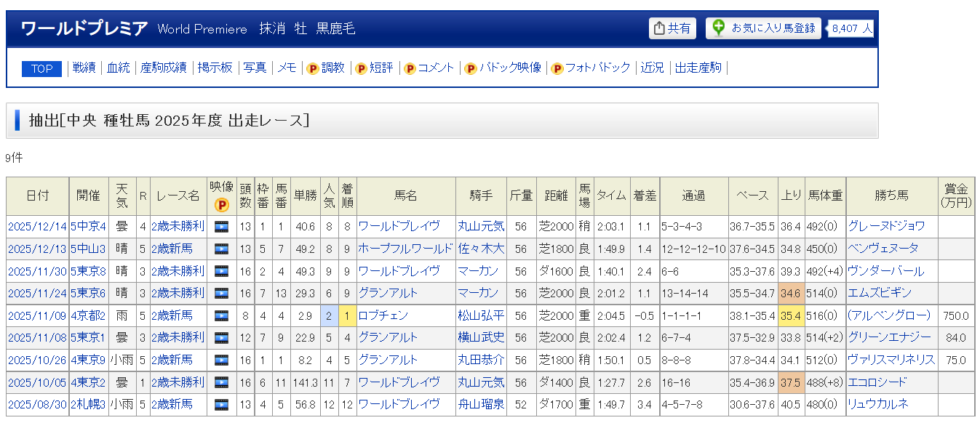Switch to the 血統 tab

coord(118,68)
